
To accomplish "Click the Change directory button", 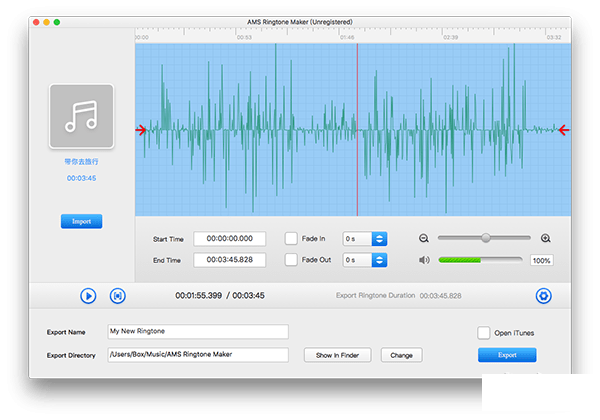I will [x=401, y=355].
